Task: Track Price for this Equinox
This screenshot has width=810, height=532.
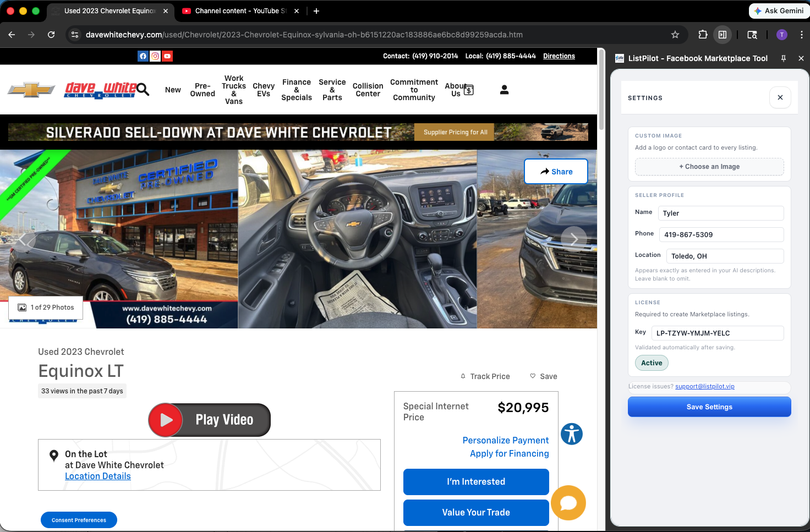Action: [x=485, y=376]
